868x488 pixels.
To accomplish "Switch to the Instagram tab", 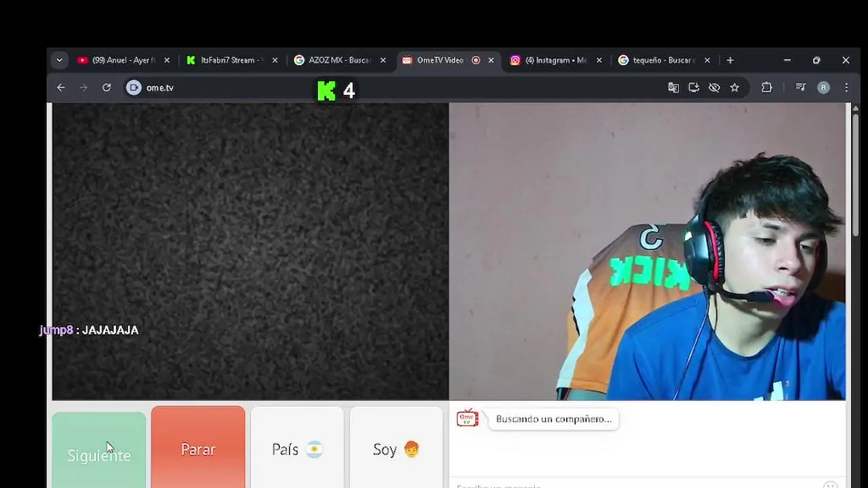I will 556,60.
